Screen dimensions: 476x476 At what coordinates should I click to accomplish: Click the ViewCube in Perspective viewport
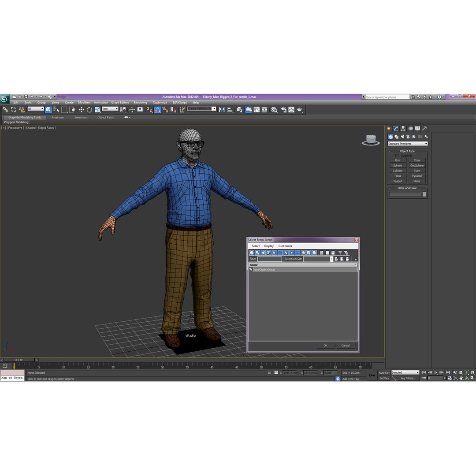click(371, 140)
